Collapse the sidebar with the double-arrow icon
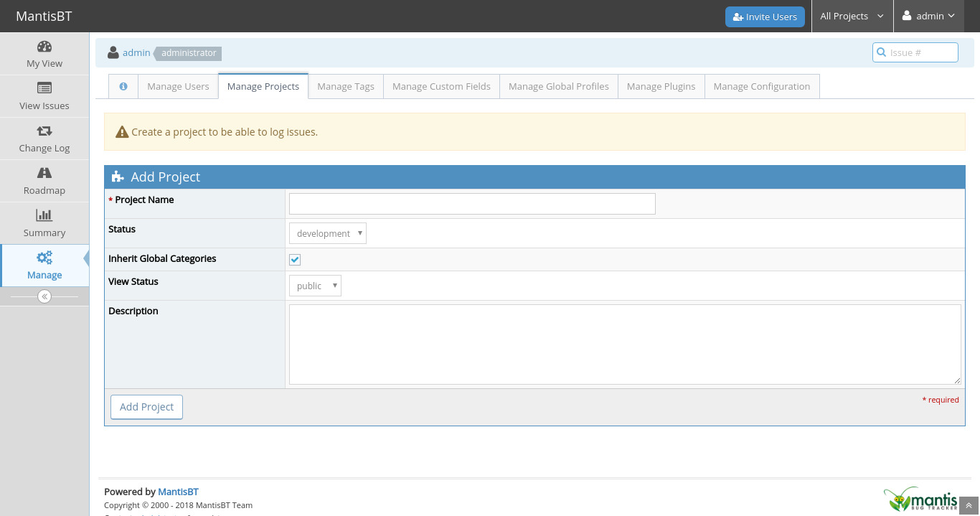Image resolution: width=980 pixels, height=516 pixels. click(x=44, y=296)
